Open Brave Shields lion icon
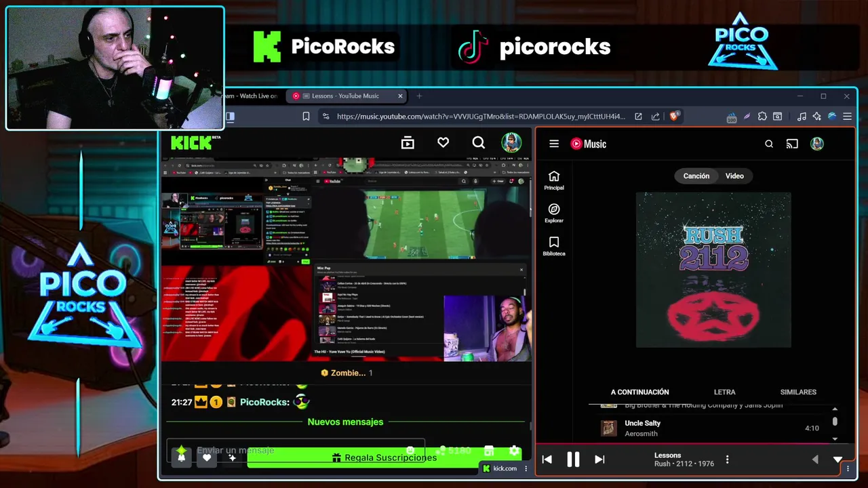This screenshot has height=488, width=868. pyautogui.click(x=673, y=116)
